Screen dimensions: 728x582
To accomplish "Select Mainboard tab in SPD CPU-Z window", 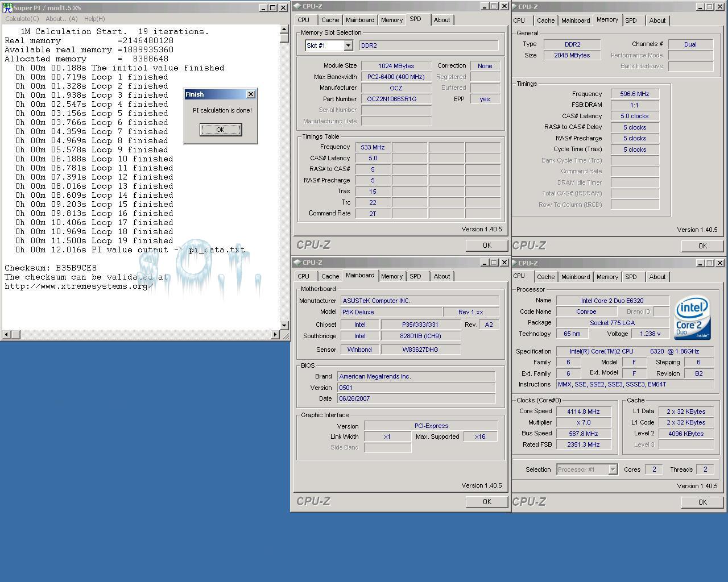I will point(360,20).
